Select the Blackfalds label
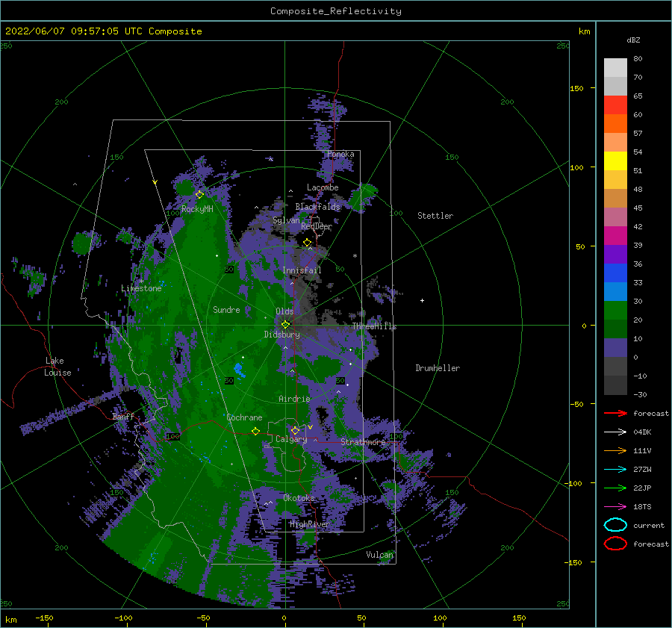This screenshot has height=628, width=672. (x=317, y=207)
